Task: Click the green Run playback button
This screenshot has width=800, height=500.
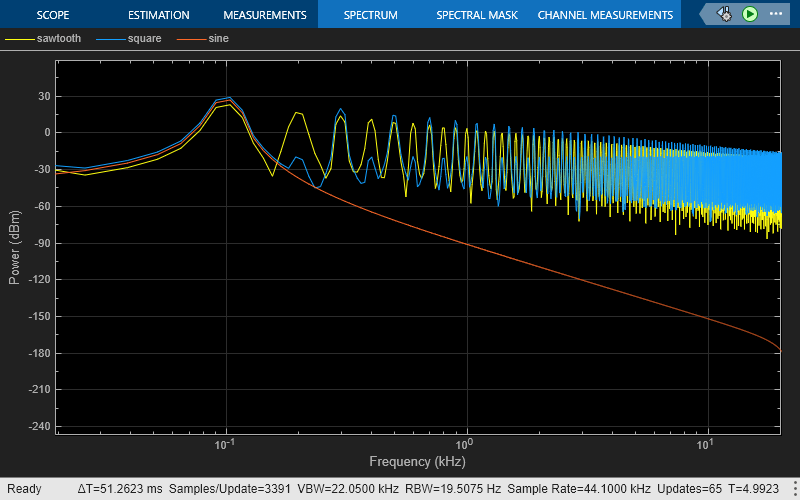Action: pos(750,14)
